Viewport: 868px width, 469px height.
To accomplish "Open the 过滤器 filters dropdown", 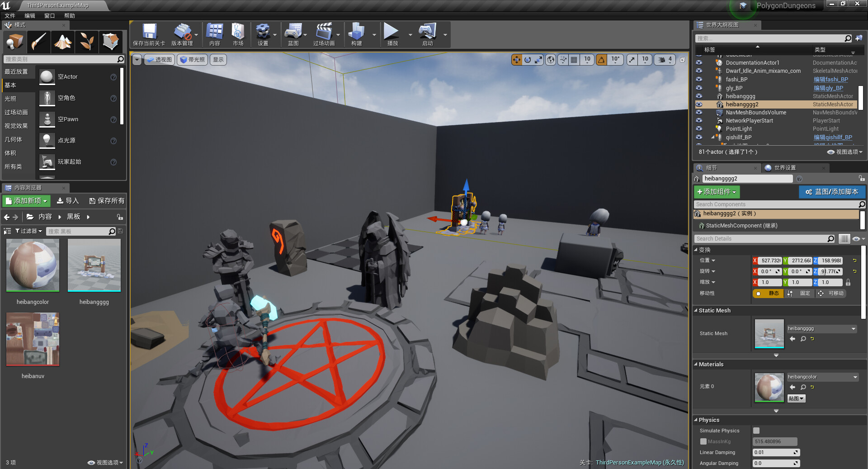I will (x=28, y=231).
